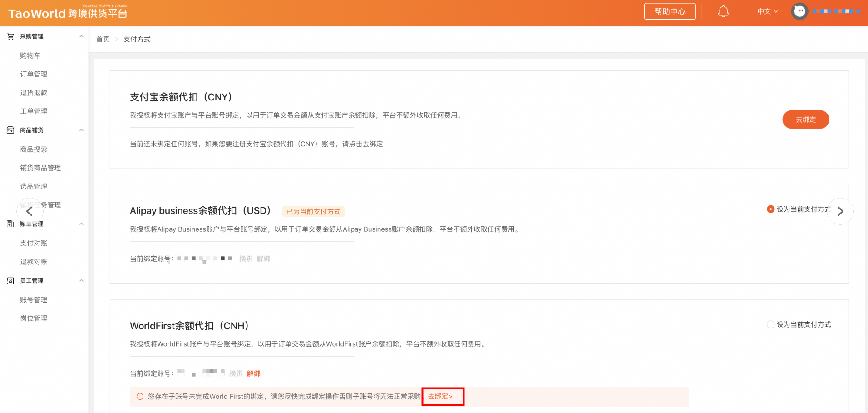Click the info icon in the warning banner
Viewport: 868px width, 413px height.
pyautogui.click(x=140, y=397)
